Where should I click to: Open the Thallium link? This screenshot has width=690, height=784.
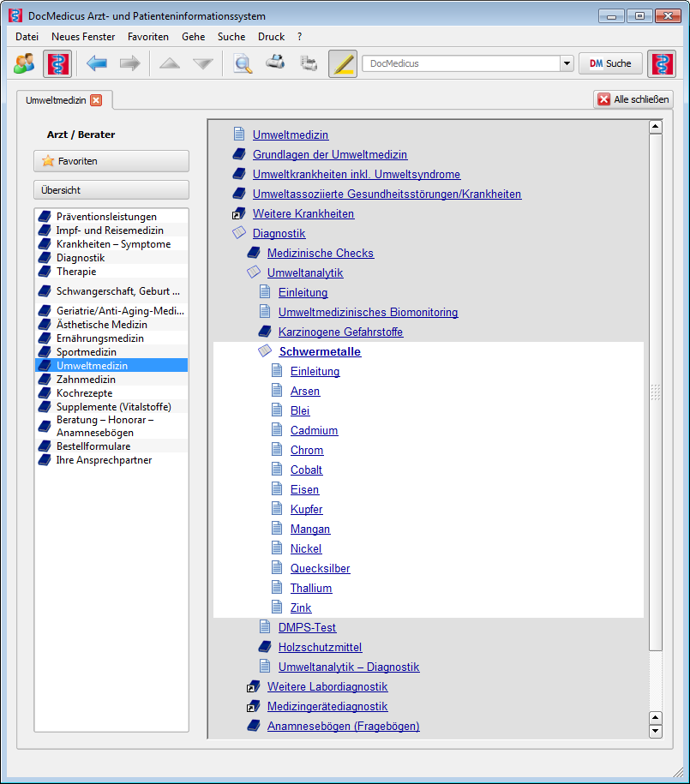(x=311, y=588)
